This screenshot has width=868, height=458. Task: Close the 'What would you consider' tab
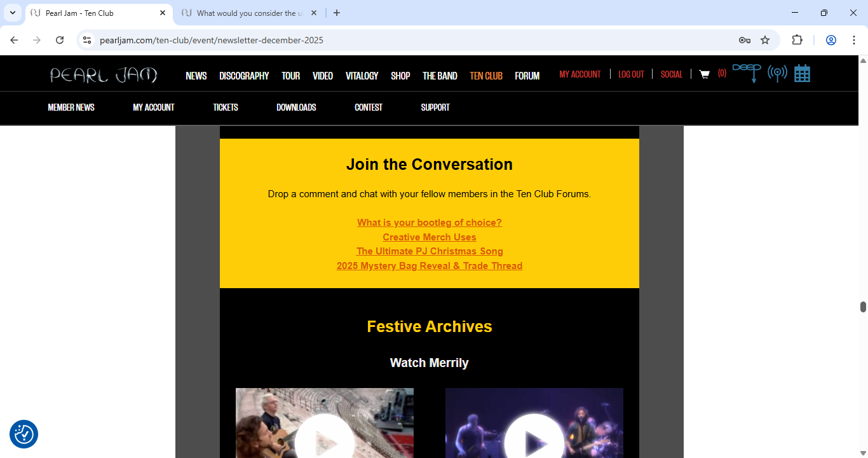[314, 13]
